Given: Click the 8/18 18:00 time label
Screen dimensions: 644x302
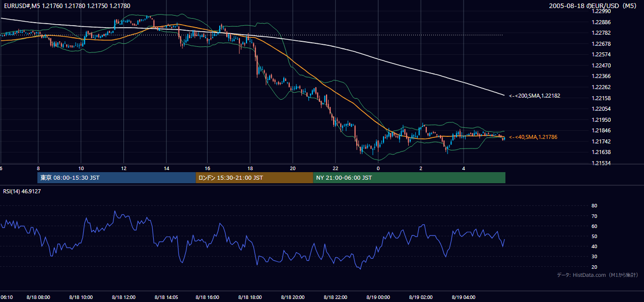Looking at the screenshot, I should pyautogui.click(x=250, y=297).
